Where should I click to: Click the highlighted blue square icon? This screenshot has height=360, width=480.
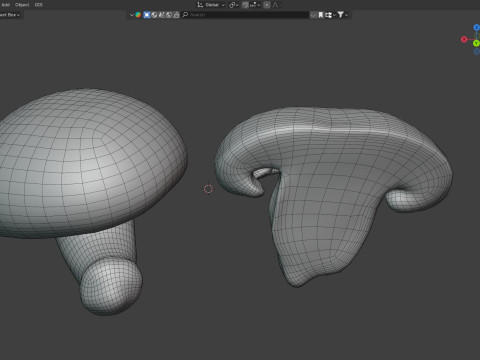pyautogui.click(x=147, y=15)
